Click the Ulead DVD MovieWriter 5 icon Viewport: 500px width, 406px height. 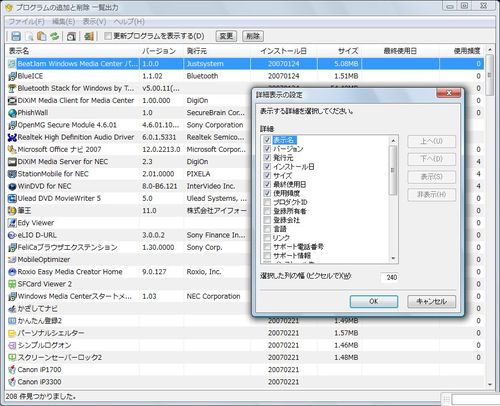[12, 199]
